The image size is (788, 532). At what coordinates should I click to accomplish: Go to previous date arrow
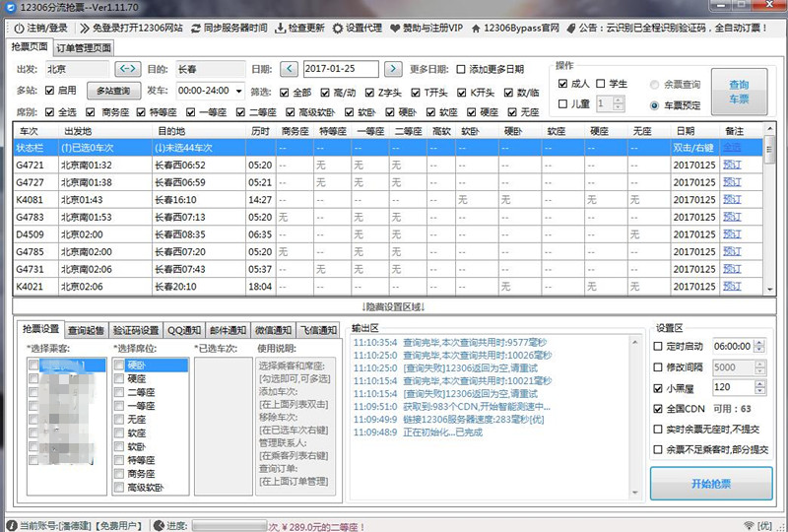[x=289, y=68]
